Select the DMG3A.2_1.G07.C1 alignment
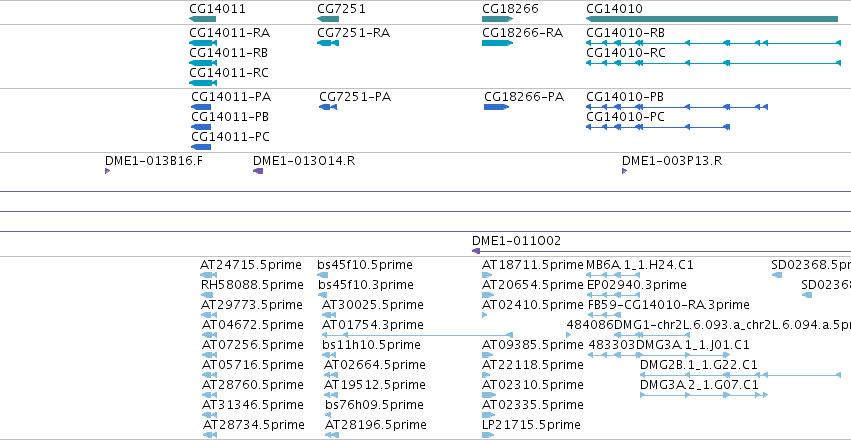This screenshot has height=440, width=851. tap(704, 396)
